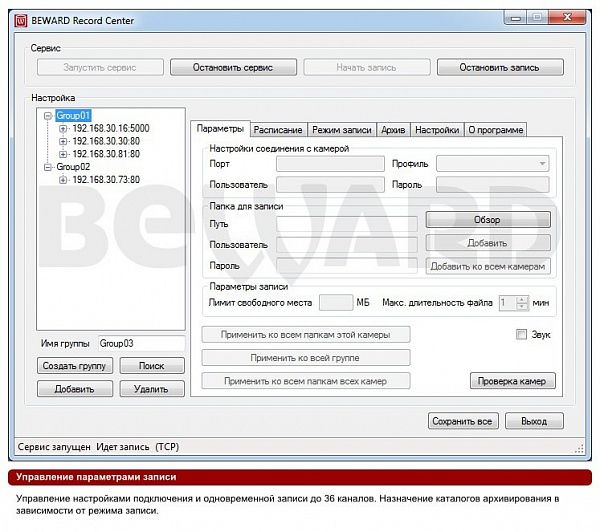Image resolution: width=600 pixels, height=532 pixels.
Task: Collapse the Group02 tree node
Action: point(48,167)
